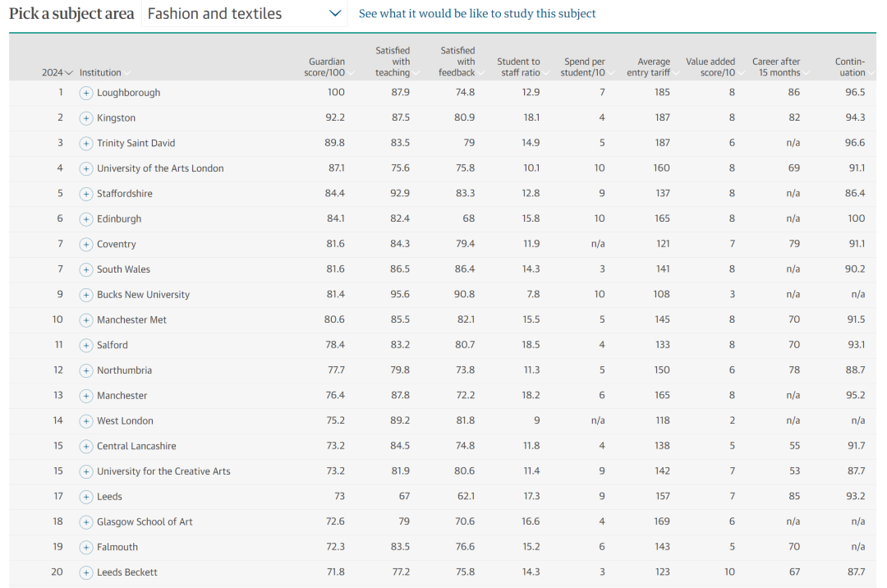887x588 pixels.
Task: Expand University for the Creative Arts plus icon
Action: click(x=86, y=471)
